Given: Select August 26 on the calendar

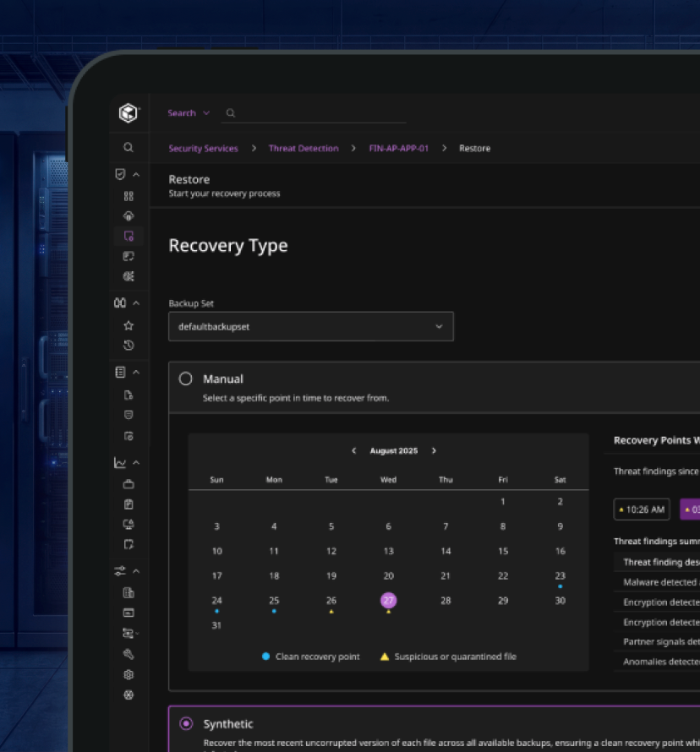Looking at the screenshot, I should tap(331, 601).
